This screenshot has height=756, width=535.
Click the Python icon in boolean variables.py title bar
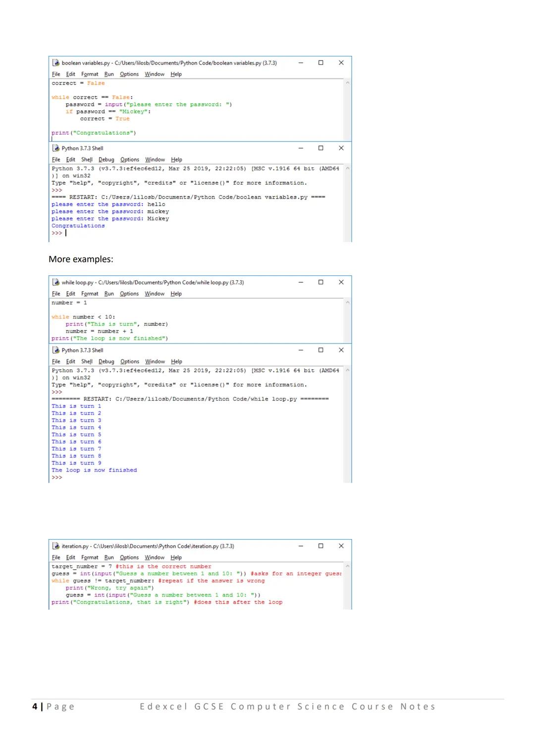(x=56, y=63)
